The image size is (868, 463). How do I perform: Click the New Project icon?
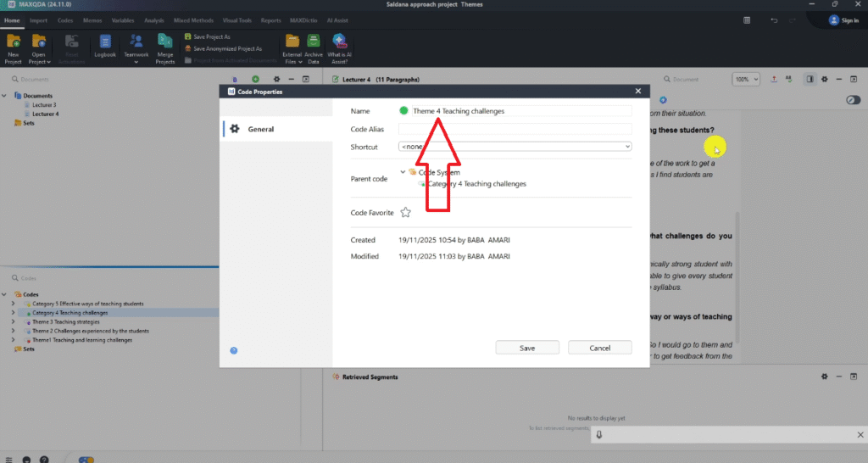click(14, 42)
